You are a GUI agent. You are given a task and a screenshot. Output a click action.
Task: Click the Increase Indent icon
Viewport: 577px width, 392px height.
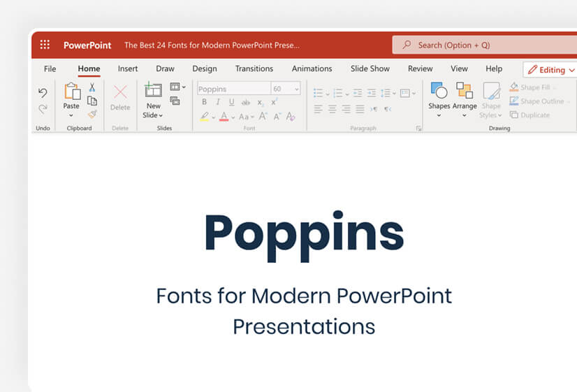[372, 93]
